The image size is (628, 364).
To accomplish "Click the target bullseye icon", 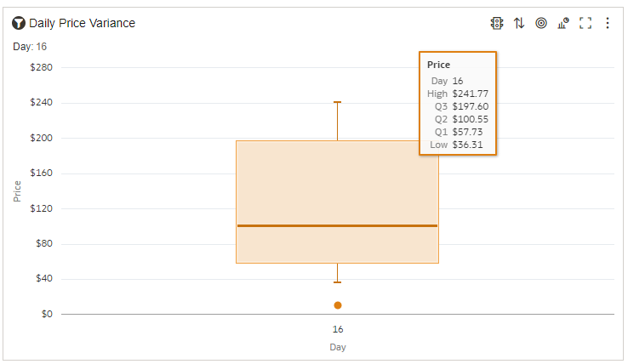I will click(541, 23).
